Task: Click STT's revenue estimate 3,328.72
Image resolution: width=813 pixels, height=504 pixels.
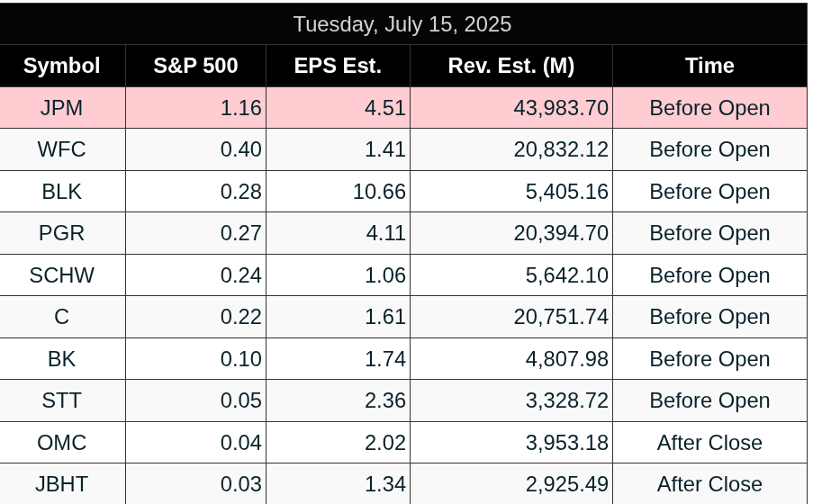Action: pyautogui.click(x=566, y=400)
